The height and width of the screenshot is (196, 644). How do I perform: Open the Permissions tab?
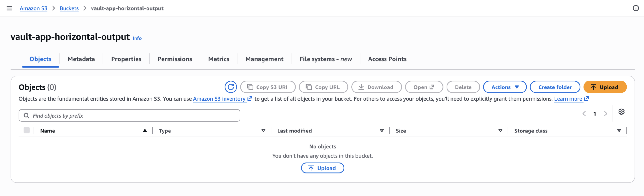[x=175, y=59]
